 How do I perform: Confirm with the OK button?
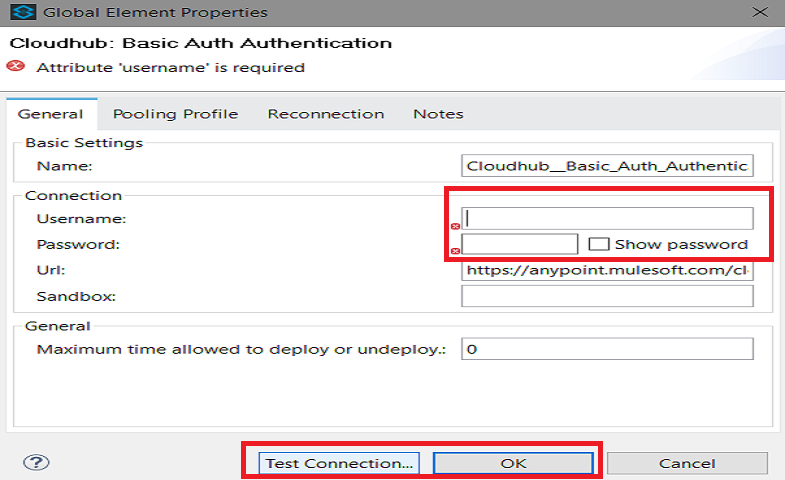pos(513,463)
